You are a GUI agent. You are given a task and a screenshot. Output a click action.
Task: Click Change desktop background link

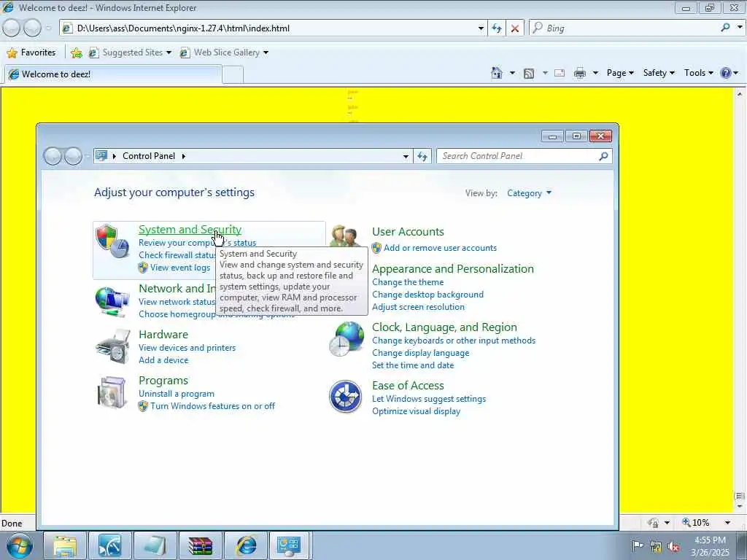(x=427, y=295)
